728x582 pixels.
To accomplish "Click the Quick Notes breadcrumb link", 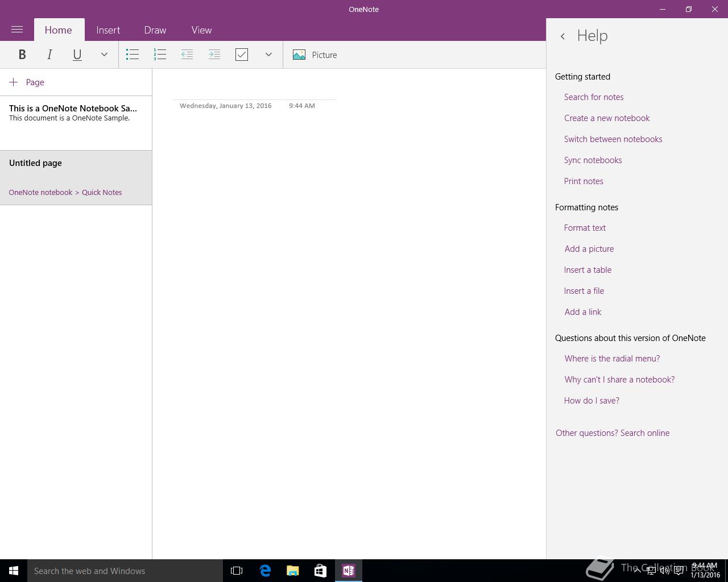I will click(x=102, y=192).
